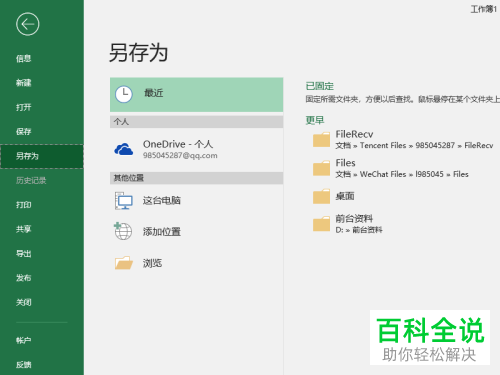The width and height of the screenshot is (500, 375).
Task: Click the OneDrive cloud icon
Action: pos(124,149)
